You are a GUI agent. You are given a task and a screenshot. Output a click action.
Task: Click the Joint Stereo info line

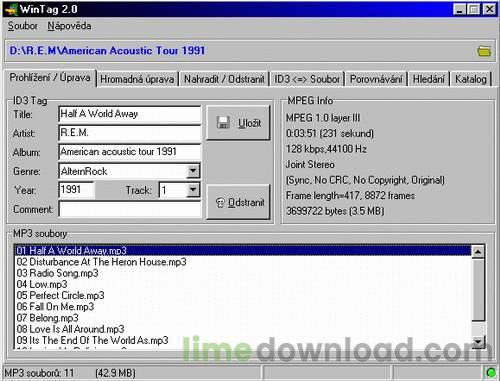tap(310, 164)
